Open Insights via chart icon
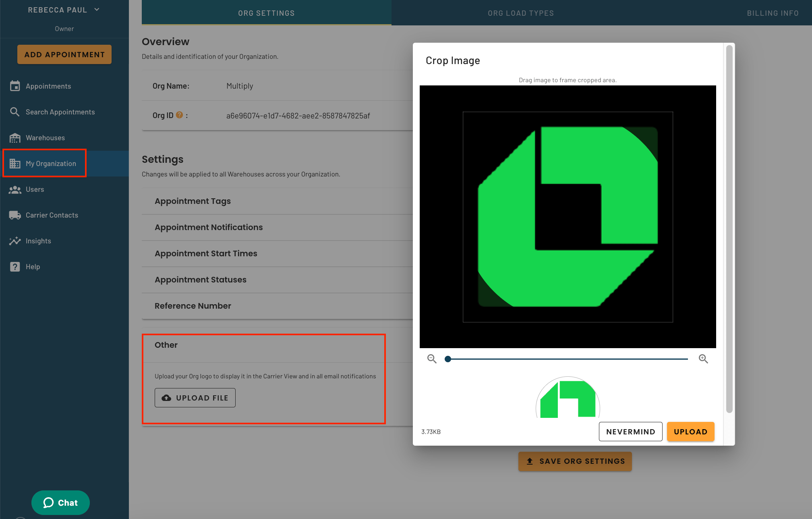 pos(15,241)
